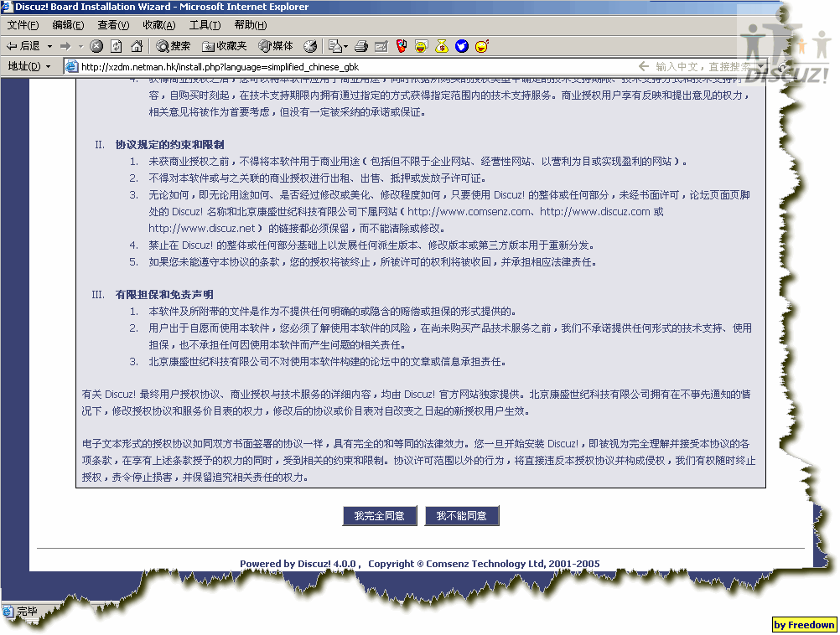The height and width of the screenshot is (635, 840).
Task: Click the Powered by Discuz! 4.0.0 footer text
Action: pos(298,564)
